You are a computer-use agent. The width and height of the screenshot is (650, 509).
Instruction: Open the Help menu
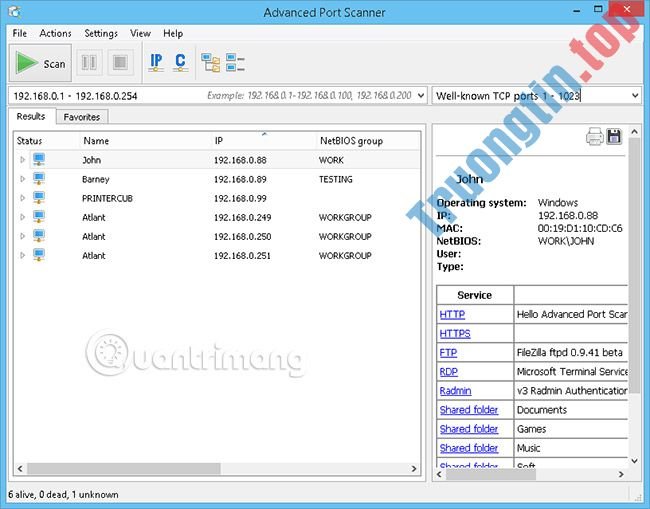click(x=173, y=33)
